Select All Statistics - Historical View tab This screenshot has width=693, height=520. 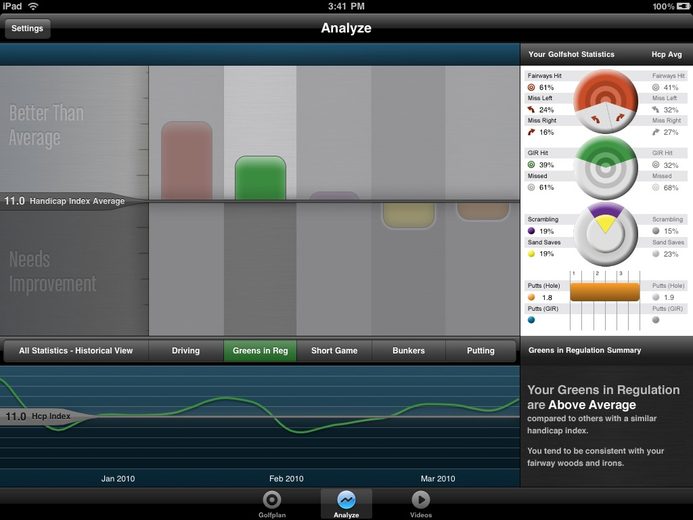click(x=76, y=351)
